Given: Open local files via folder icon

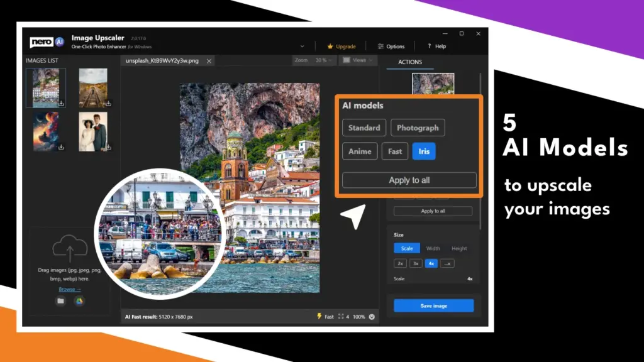Looking at the screenshot, I should pos(62,302).
